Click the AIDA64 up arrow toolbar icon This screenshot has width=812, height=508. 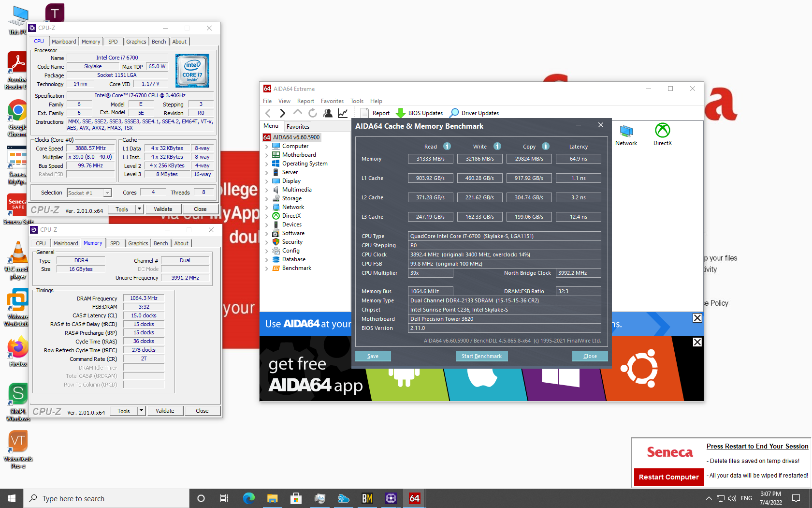point(298,113)
